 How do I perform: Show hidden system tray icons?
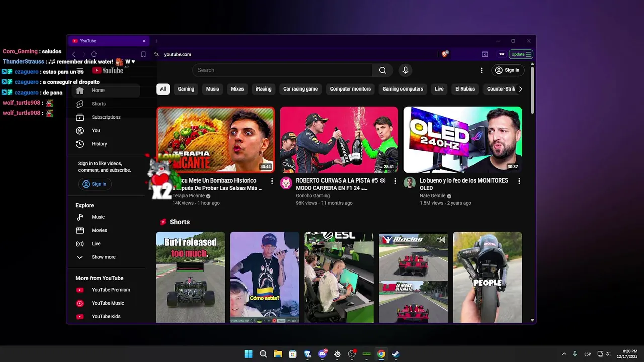point(564,354)
